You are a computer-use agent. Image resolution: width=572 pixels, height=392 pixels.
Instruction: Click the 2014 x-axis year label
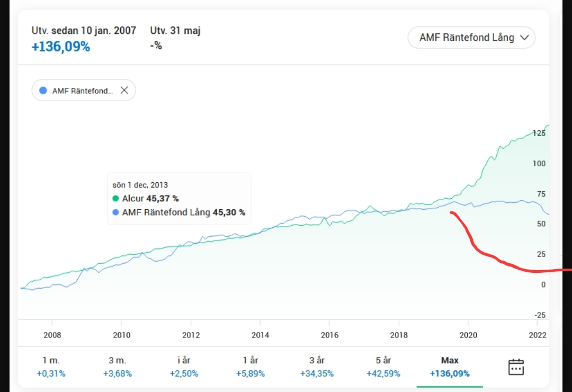[260, 335]
